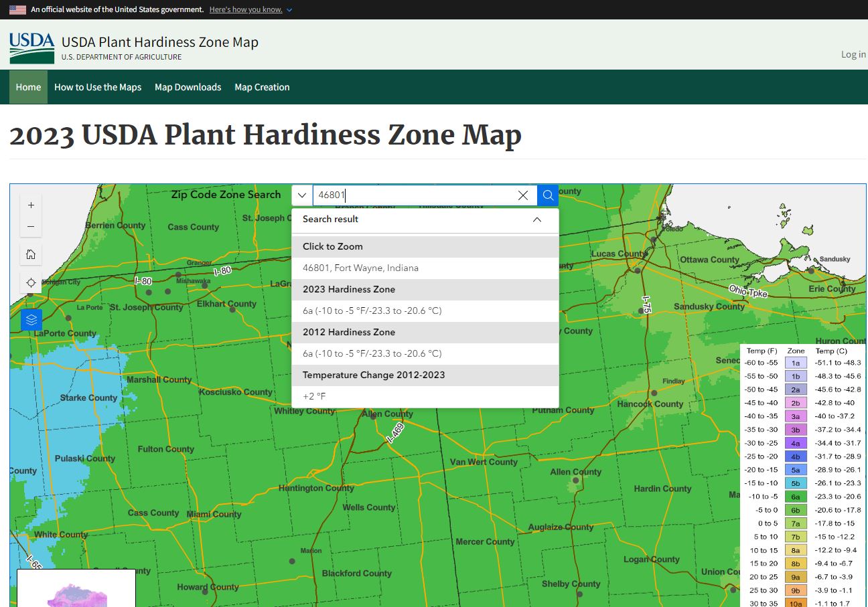The height and width of the screenshot is (607, 868).
Task: Click Huntington County map label
Action: pyautogui.click(x=316, y=488)
